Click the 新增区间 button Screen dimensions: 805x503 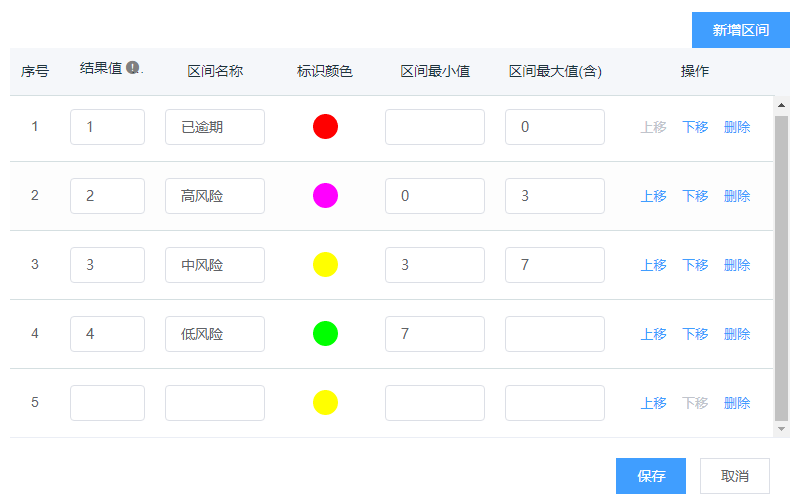click(x=740, y=30)
